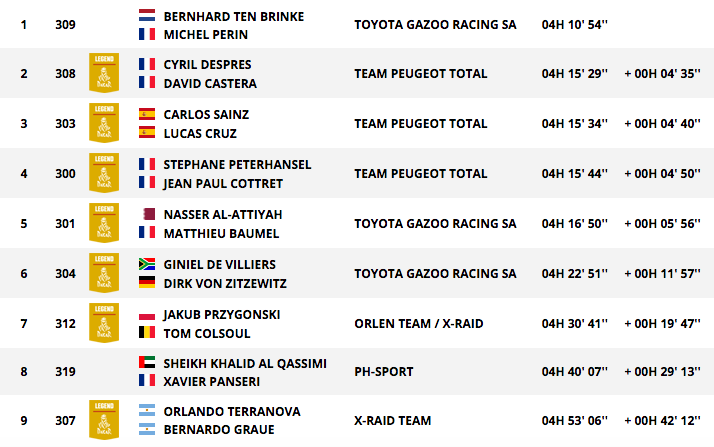
Task: Click the Legend badge next to car 303
Action: [104, 123]
